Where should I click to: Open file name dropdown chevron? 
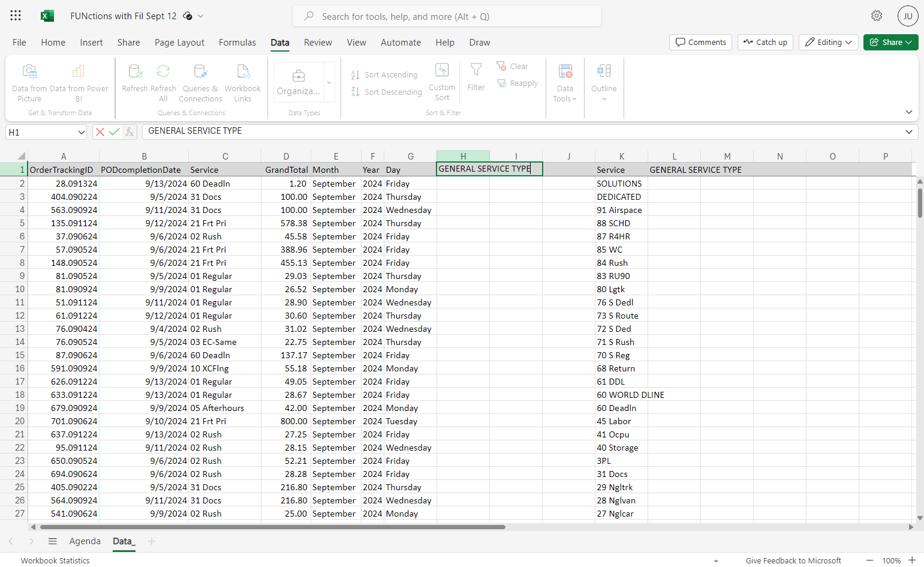pyautogui.click(x=201, y=16)
